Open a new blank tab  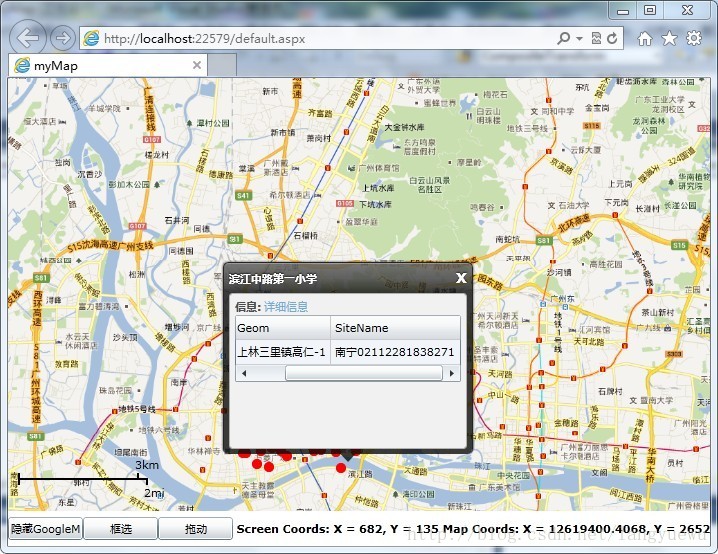222,65
